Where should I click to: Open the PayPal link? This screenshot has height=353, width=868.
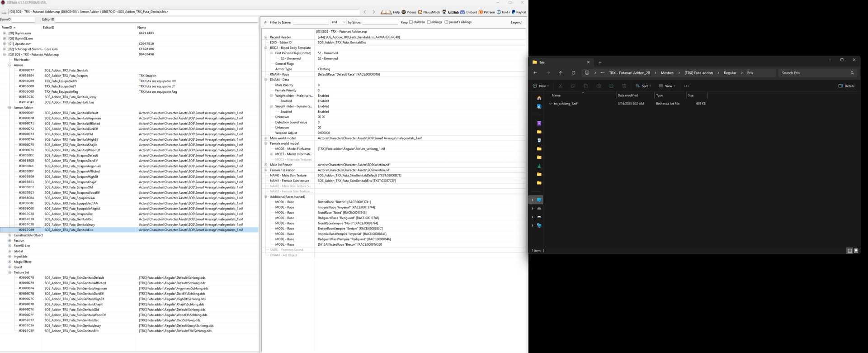[519, 12]
